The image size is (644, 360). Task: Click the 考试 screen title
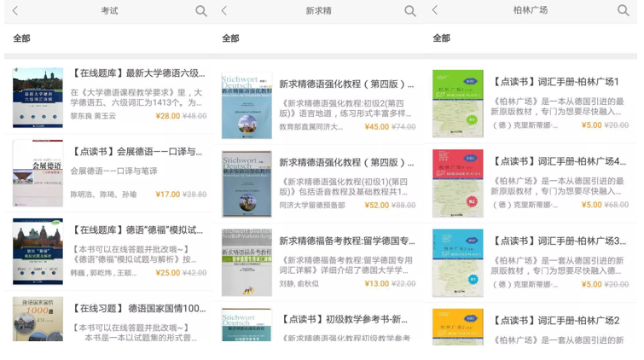(110, 11)
